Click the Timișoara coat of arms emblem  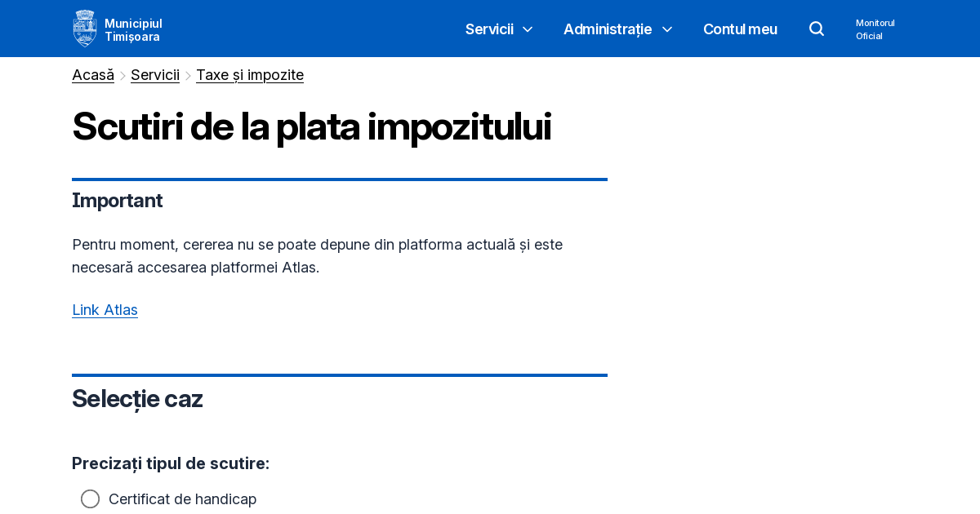[85, 28]
